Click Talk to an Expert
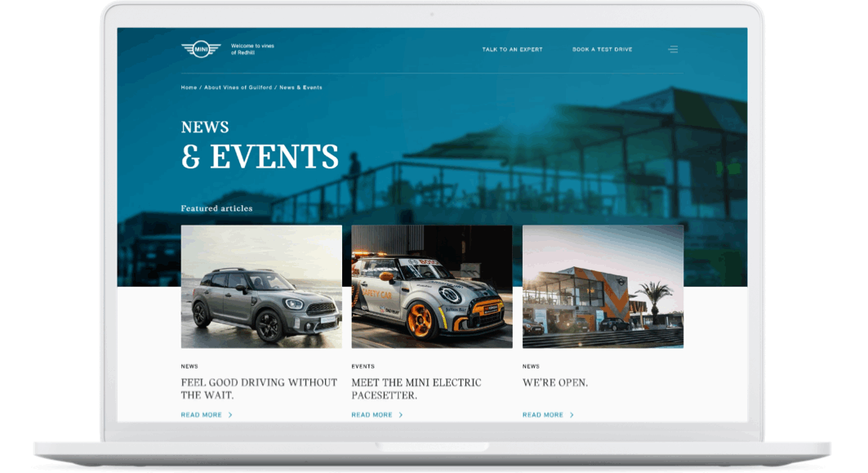Viewport: 868px width, 473px height. point(512,49)
